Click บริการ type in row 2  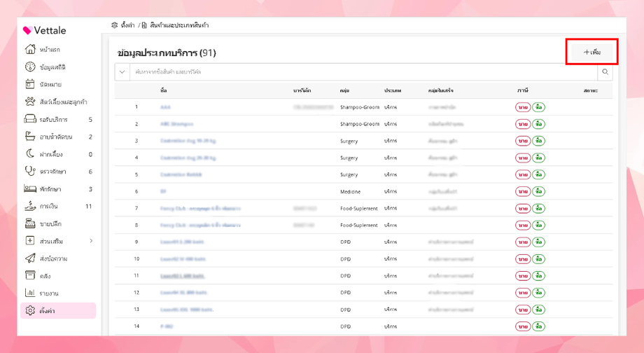(x=391, y=124)
